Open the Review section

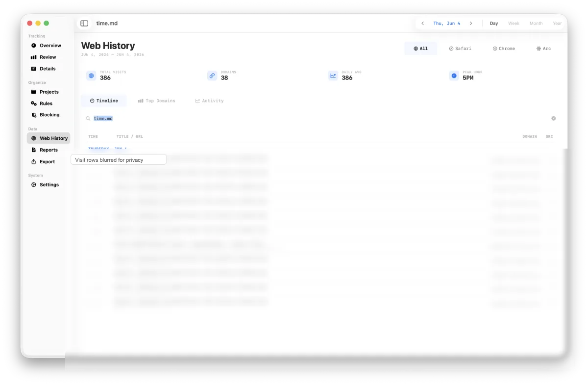point(48,57)
